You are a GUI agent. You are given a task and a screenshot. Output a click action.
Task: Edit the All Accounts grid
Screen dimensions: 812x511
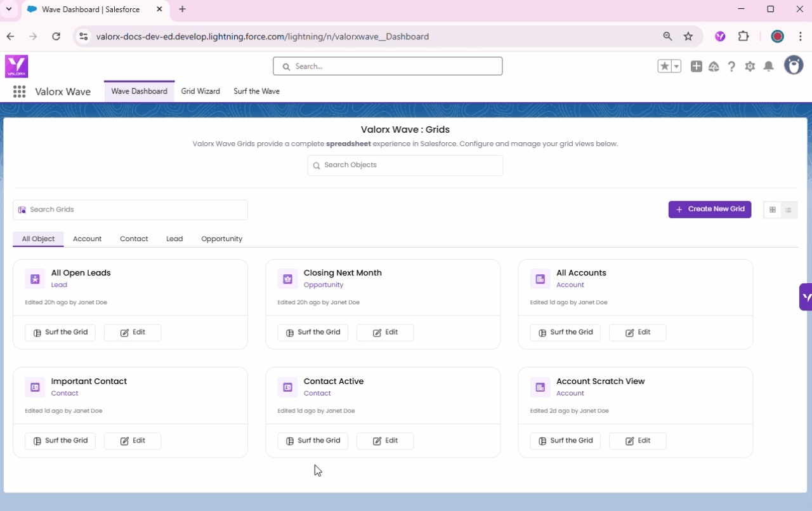point(638,333)
